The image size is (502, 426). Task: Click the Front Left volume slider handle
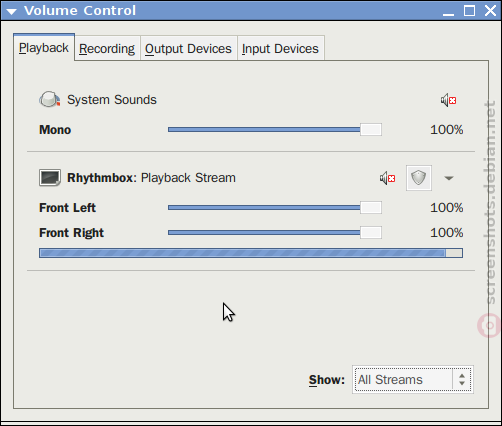click(371, 208)
